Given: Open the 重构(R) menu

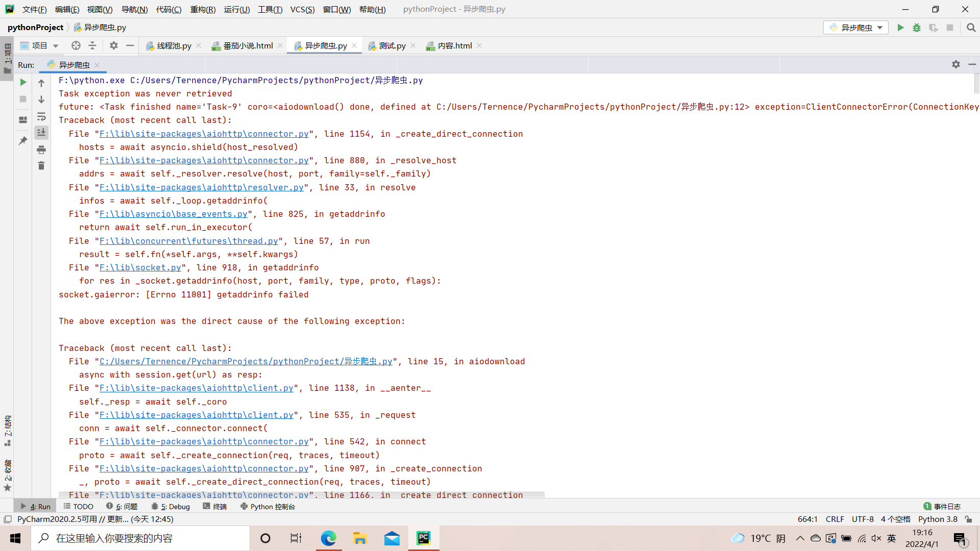Looking at the screenshot, I should 203,9.
